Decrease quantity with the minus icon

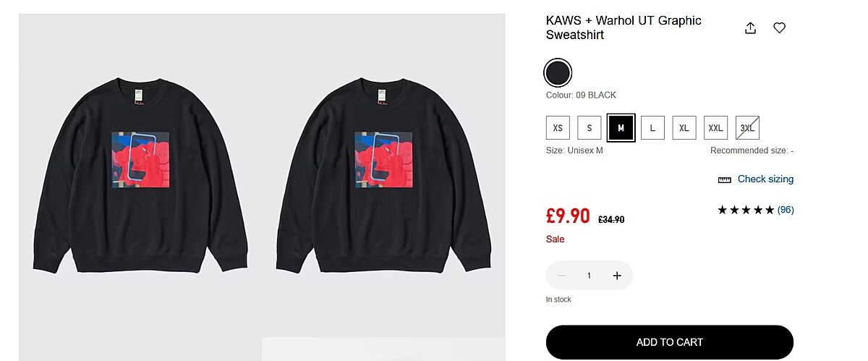click(x=561, y=276)
